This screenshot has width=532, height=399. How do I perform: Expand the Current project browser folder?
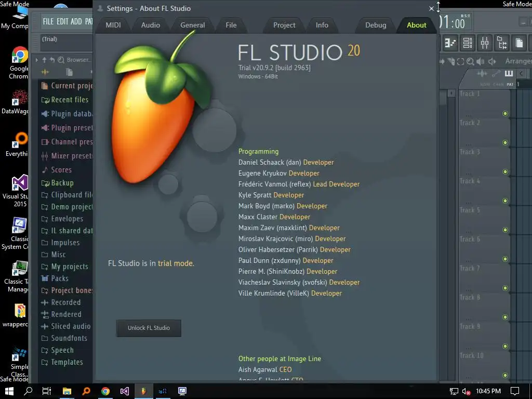click(66, 86)
